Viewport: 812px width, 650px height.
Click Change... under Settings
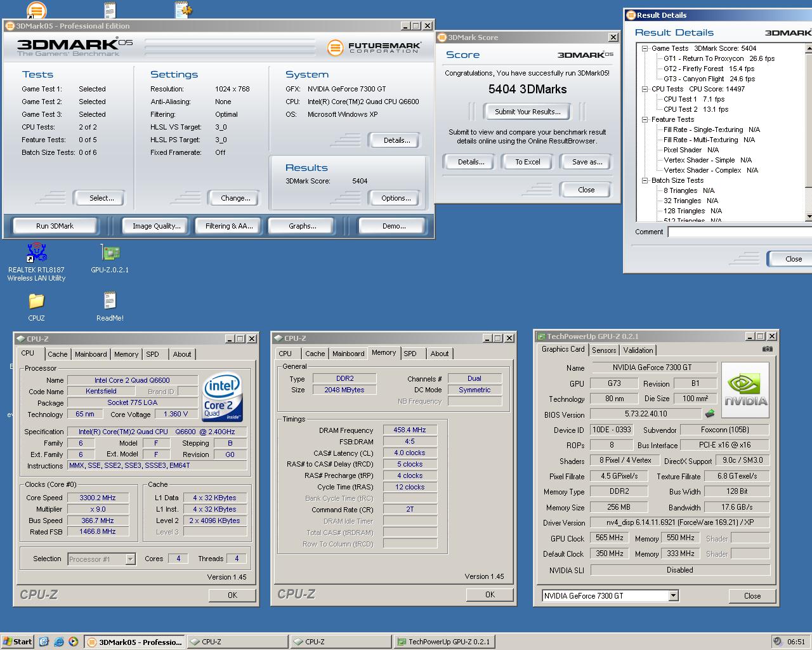click(x=235, y=198)
